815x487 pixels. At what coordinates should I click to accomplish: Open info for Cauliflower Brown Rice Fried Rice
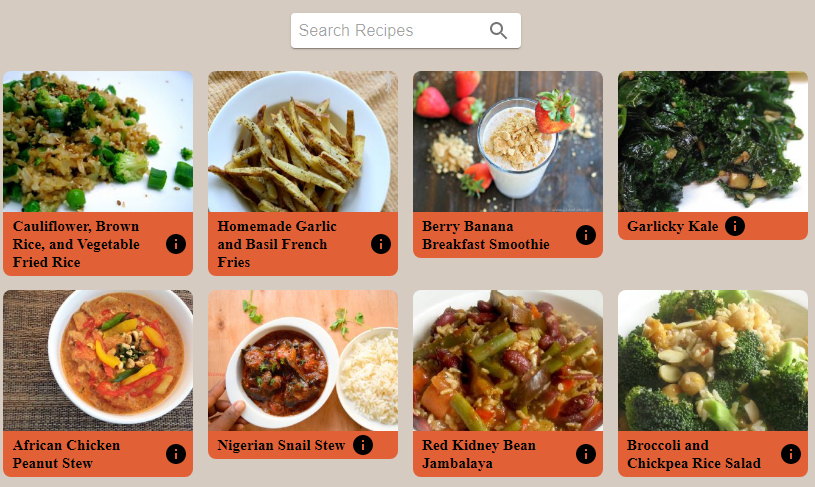(176, 244)
